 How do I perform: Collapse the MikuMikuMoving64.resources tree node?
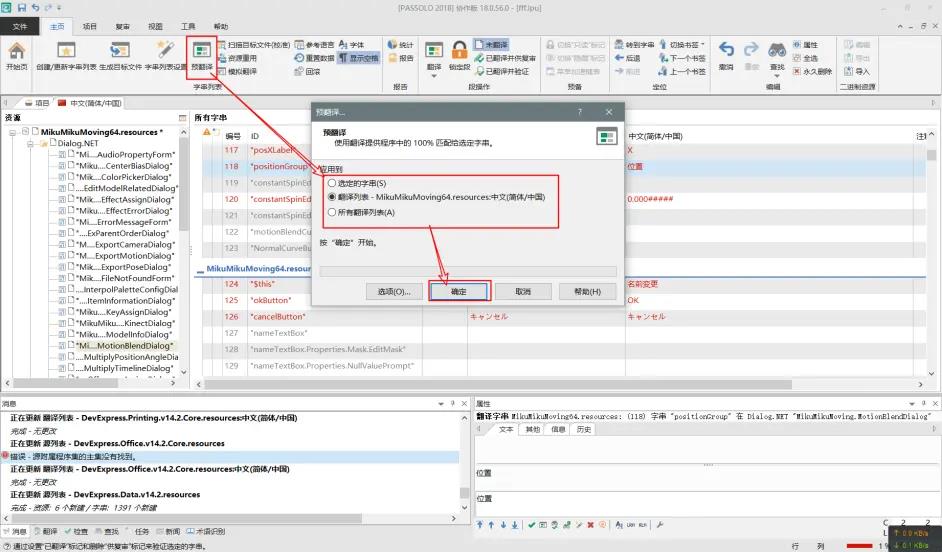pyautogui.click(x=12, y=132)
